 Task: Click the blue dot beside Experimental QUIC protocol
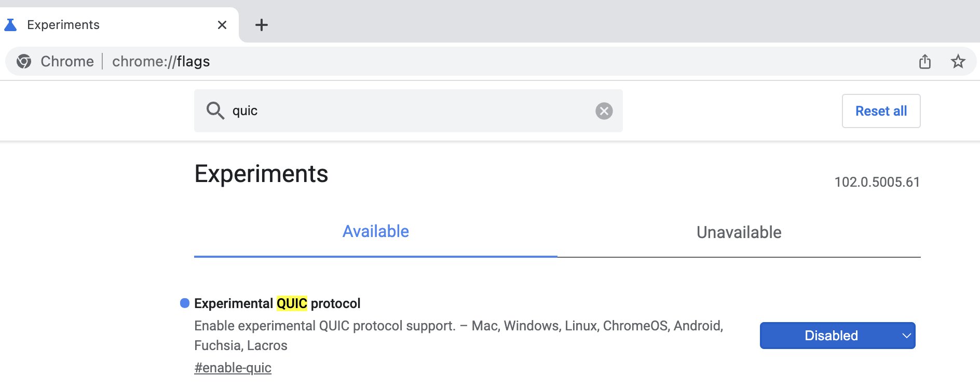[184, 303]
